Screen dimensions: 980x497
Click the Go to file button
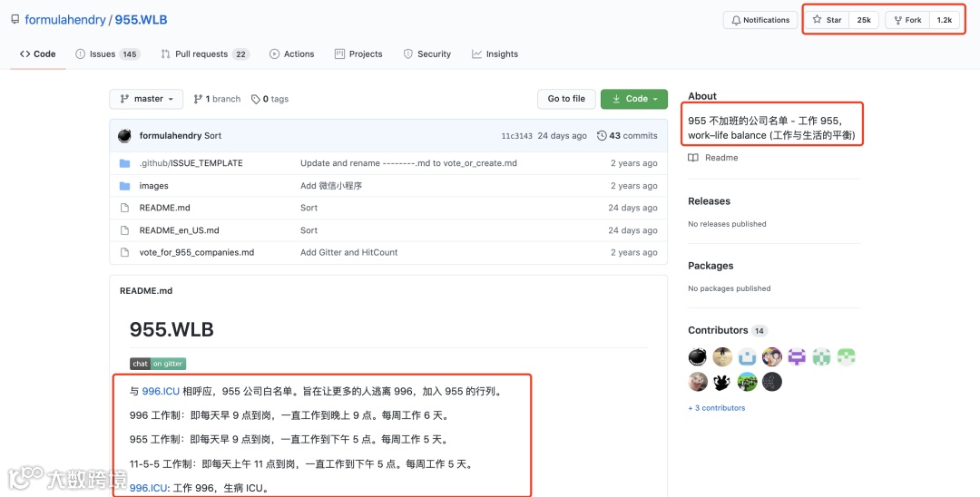tap(566, 99)
